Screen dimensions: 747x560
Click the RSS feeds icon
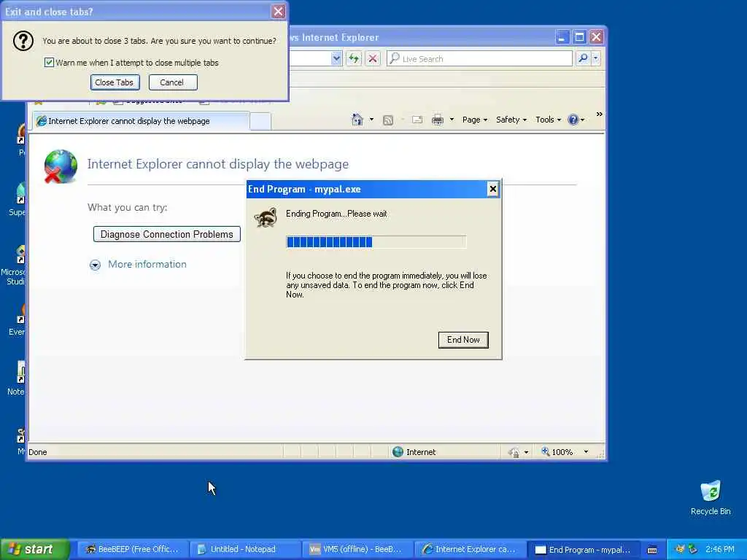pyautogui.click(x=388, y=120)
